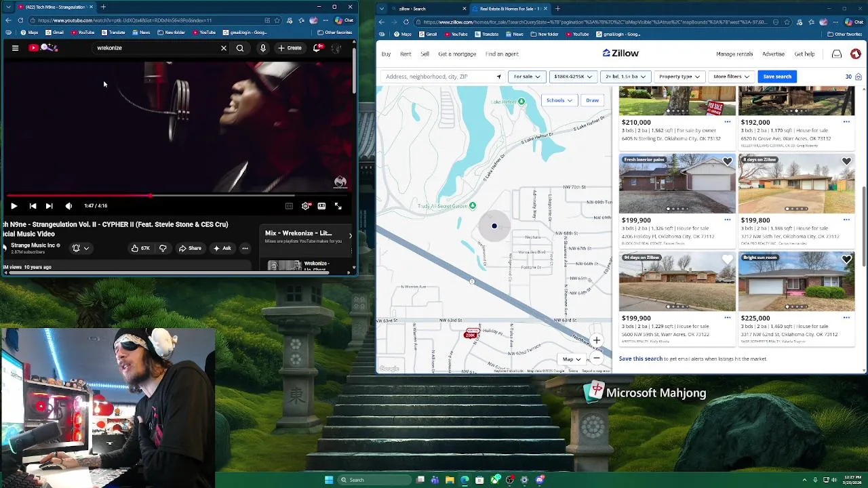
Task: Open YouTube player settings gear
Action: pos(306,206)
